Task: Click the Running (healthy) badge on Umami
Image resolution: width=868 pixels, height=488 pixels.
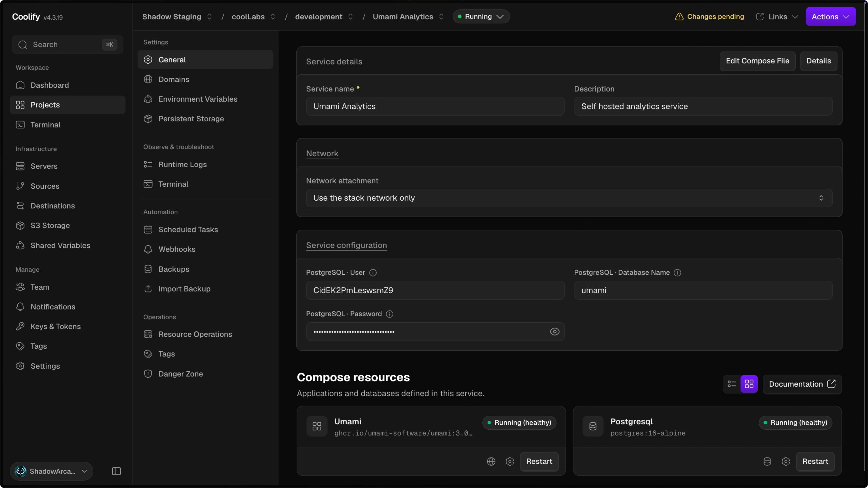Action: tap(519, 423)
